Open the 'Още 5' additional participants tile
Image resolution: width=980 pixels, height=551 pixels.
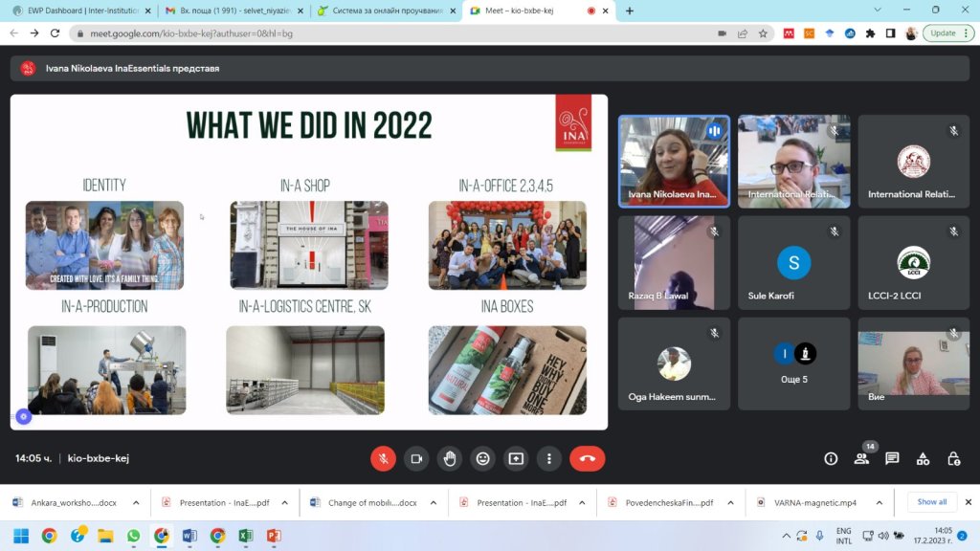tap(793, 364)
